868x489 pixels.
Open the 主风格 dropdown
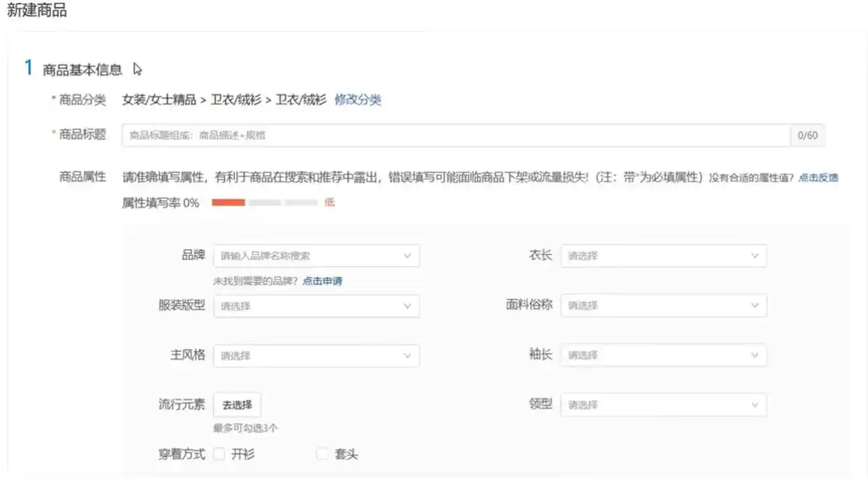click(308, 355)
